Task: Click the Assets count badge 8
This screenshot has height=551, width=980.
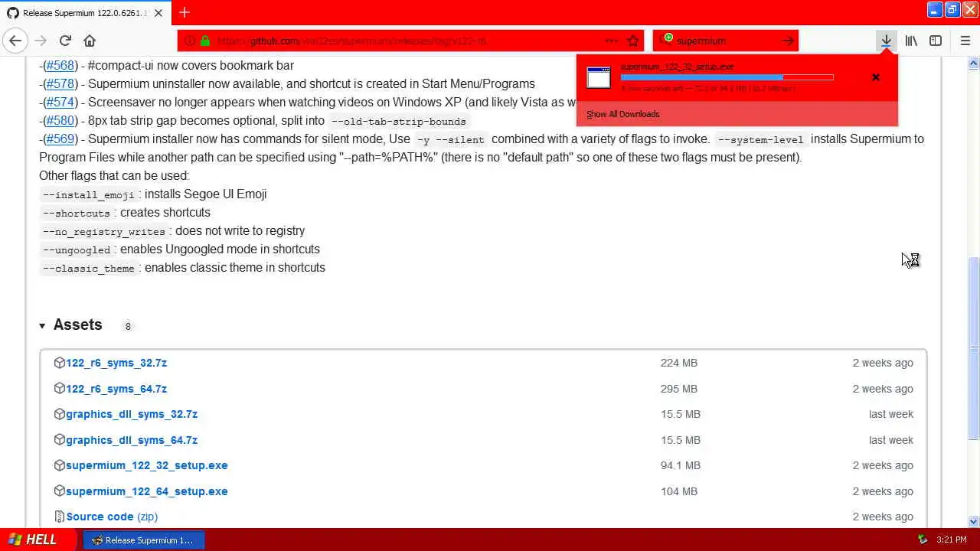Action: tap(128, 326)
